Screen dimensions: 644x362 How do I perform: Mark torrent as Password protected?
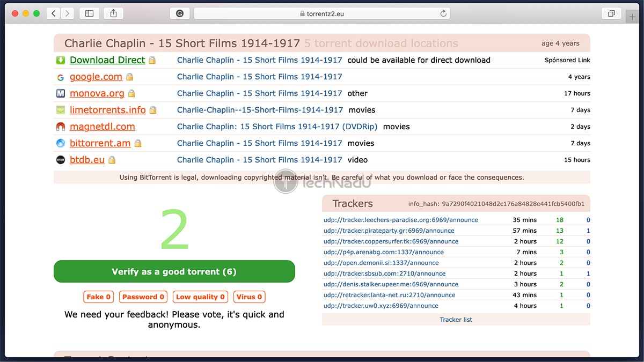(143, 297)
